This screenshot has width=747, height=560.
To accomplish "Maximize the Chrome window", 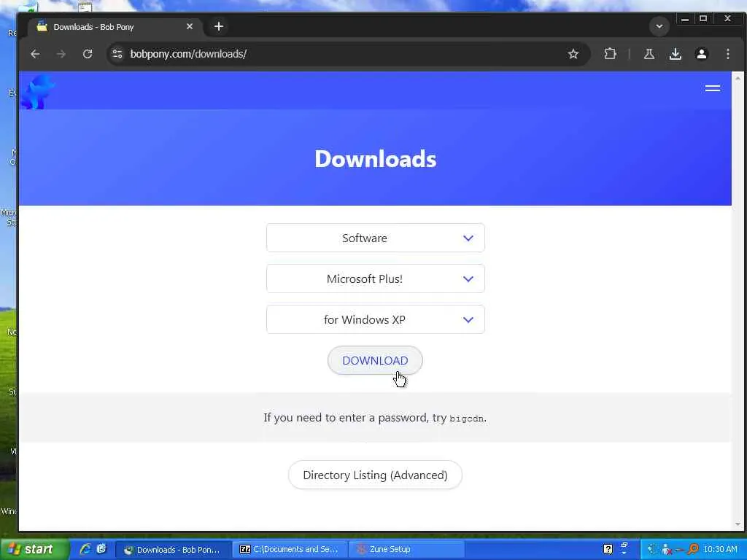I will point(703,19).
